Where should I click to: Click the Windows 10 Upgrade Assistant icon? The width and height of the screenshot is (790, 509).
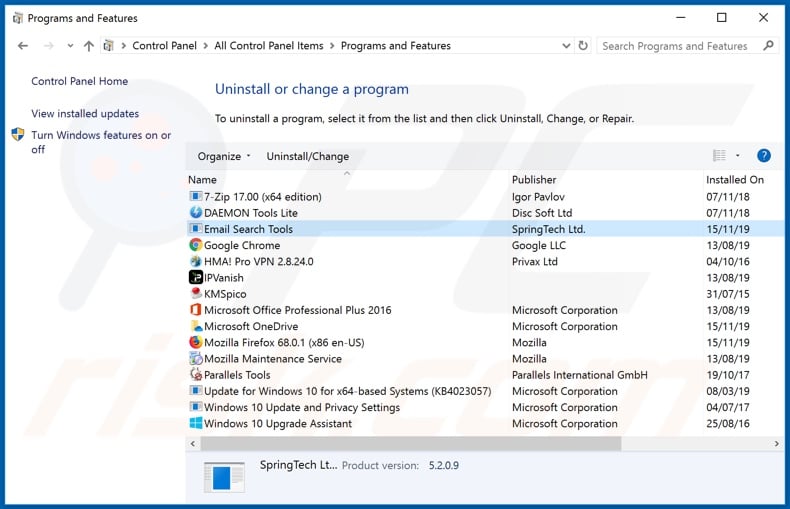[195, 423]
